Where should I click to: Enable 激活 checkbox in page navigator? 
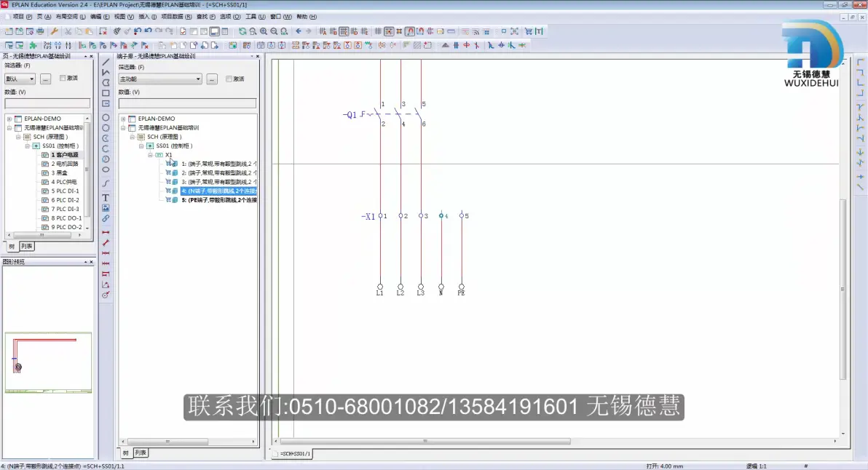point(63,79)
